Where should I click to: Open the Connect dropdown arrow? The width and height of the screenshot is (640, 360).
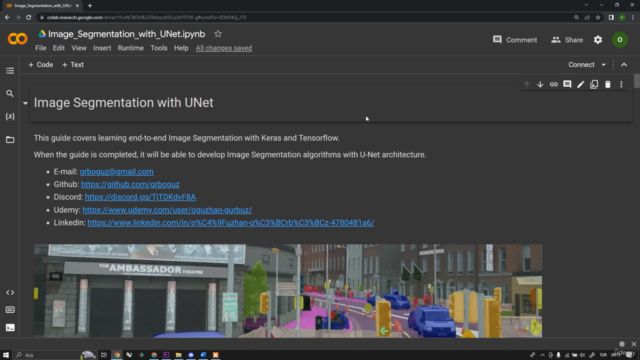(x=603, y=65)
